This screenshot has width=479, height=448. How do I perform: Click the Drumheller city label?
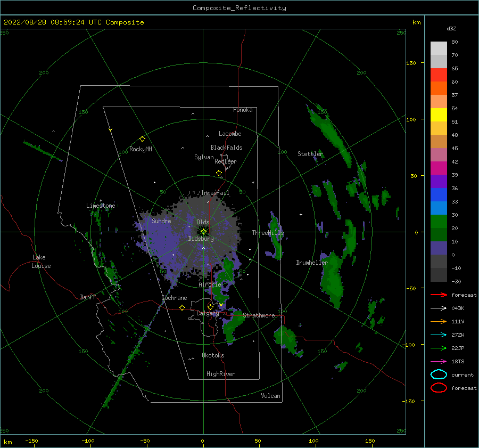point(312,263)
